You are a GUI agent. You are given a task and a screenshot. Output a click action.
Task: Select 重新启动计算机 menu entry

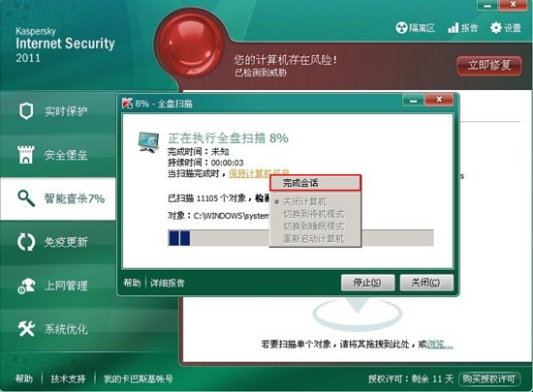tap(314, 239)
